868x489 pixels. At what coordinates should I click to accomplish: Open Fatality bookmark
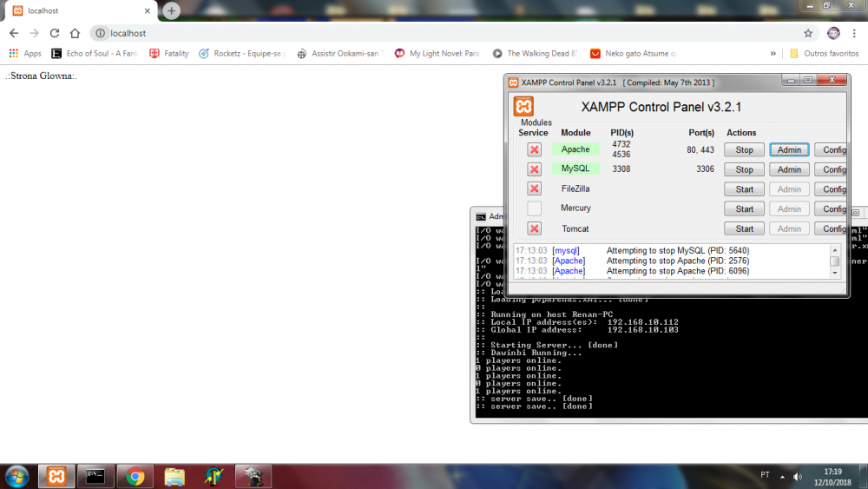point(169,53)
